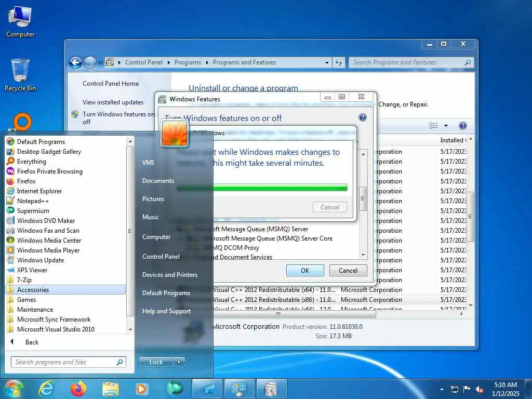Open Firefox from the taskbar
This screenshot has height=399, width=532.
78,389
